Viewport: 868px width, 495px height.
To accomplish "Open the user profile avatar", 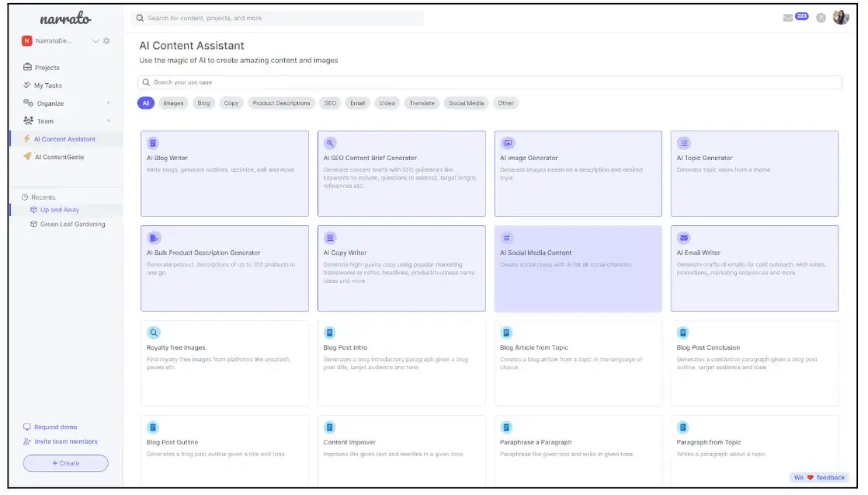I will tap(841, 17).
